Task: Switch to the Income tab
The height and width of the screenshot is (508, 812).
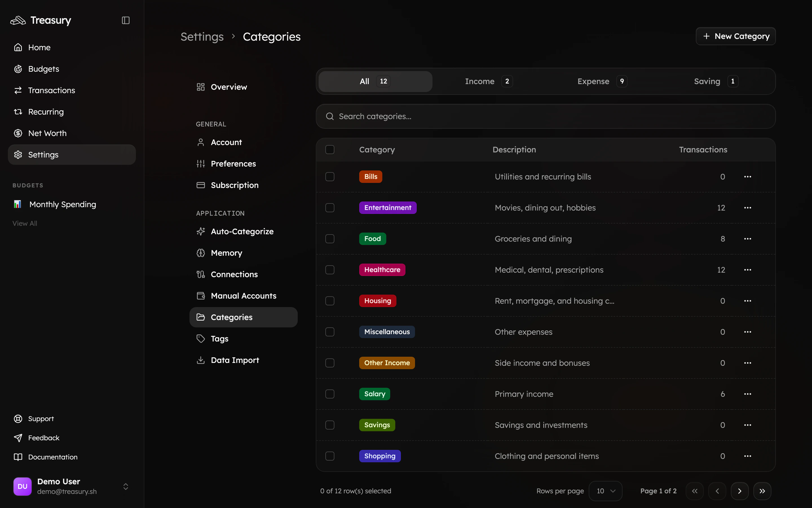Action: 489,81
